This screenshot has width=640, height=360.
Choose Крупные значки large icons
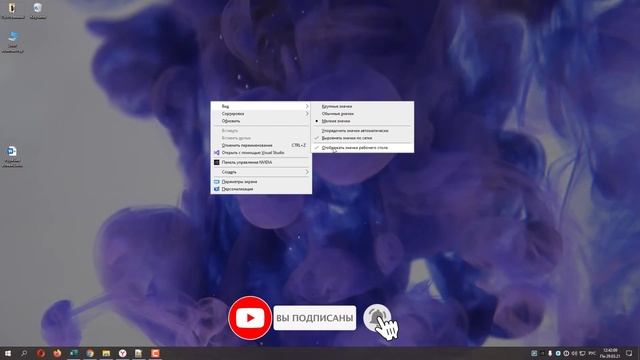pyautogui.click(x=362, y=106)
